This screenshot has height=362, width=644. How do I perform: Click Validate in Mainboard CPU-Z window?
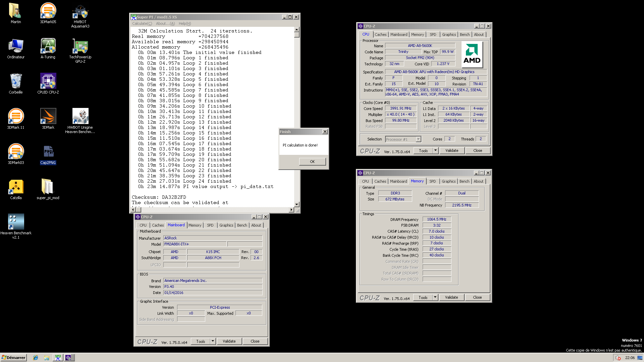pos(229,341)
